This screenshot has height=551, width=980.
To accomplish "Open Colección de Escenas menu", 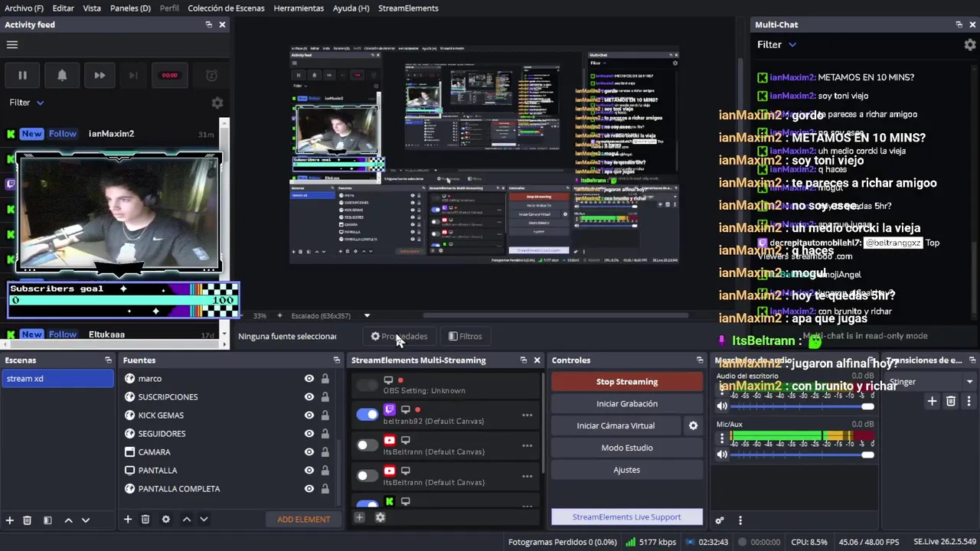I will [x=226, y=8].
